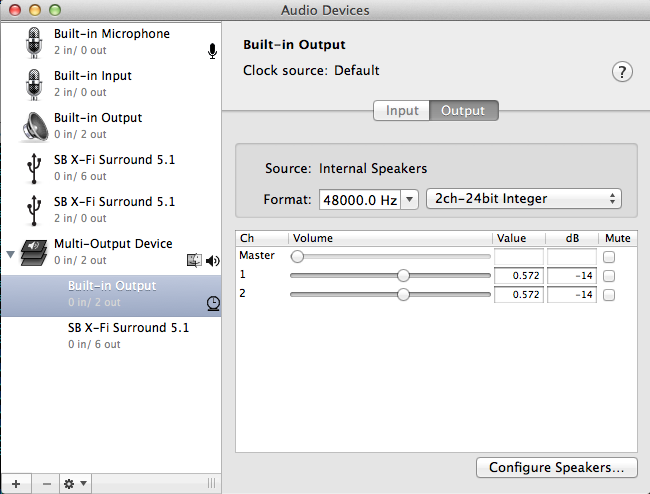Click the microphone default input indicator icon
650x494 pixels.
coord(212,51)
